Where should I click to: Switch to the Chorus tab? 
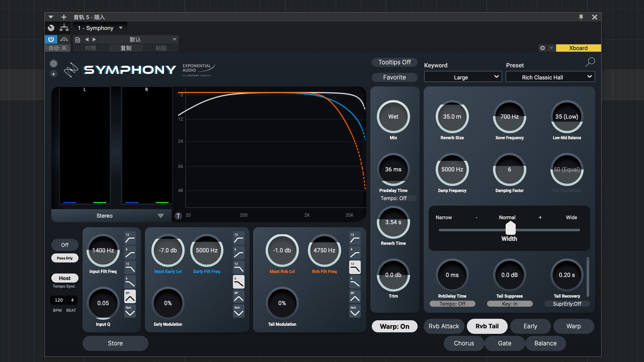point(464,343)
